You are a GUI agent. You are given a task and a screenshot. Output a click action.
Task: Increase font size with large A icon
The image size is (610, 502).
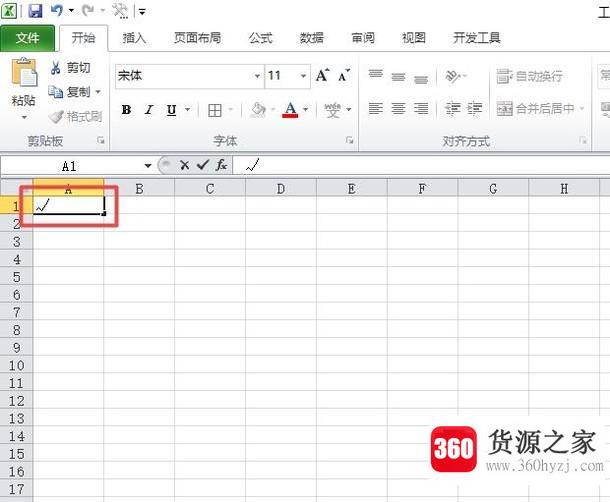click(x=322, y=75)
